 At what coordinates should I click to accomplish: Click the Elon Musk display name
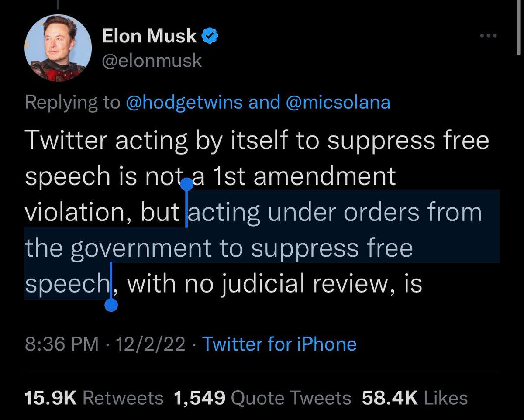(x=149, y=36)
